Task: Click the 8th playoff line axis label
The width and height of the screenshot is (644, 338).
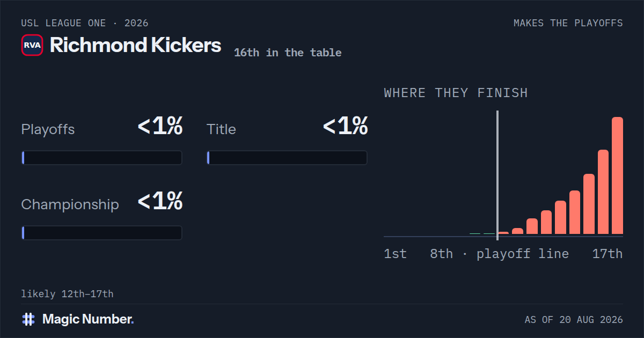Action: pyautogui.click(x=499, y=254)
